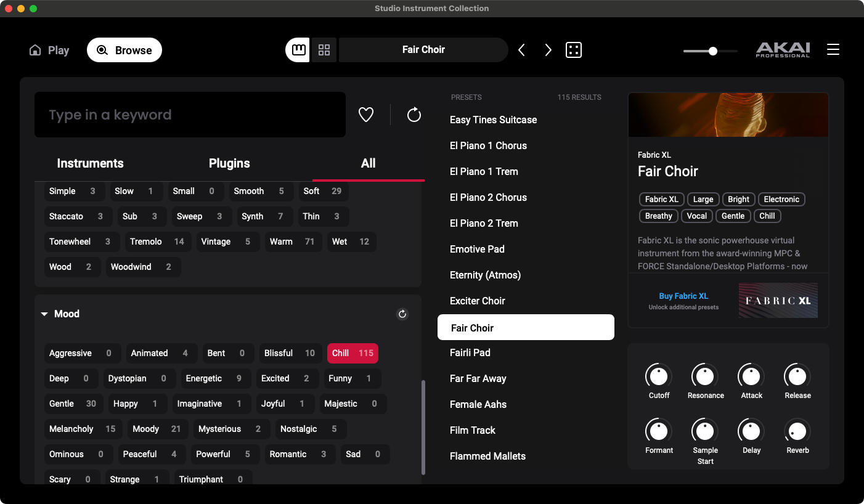This screenshot has width=864, height=504.
Task: Switch to Play mode
Action: point(49,51)
